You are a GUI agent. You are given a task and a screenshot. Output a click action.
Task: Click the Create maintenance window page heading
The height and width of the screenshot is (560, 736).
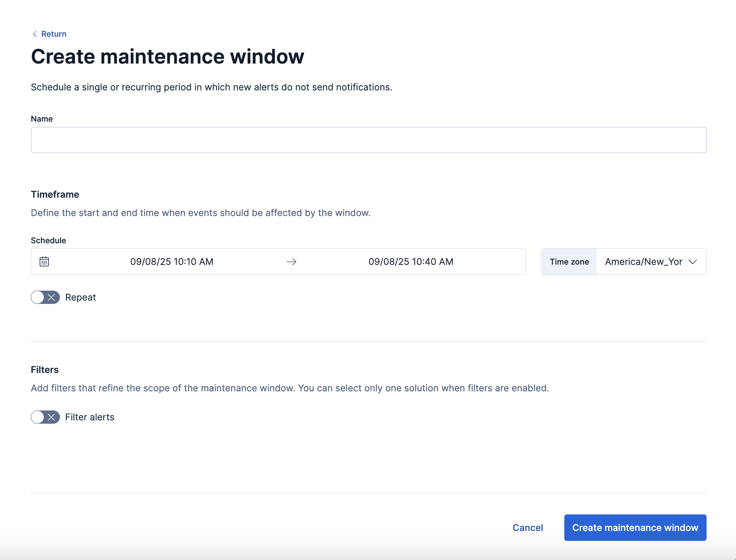167,56
